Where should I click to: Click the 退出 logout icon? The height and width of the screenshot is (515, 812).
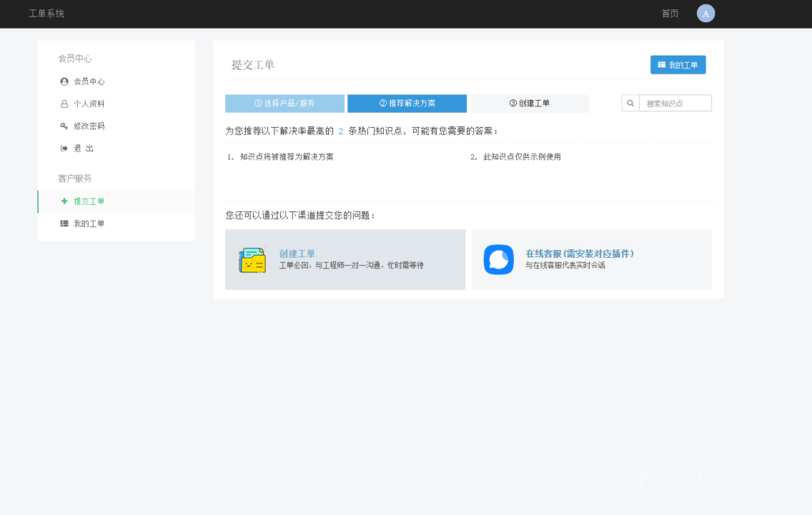62,148
